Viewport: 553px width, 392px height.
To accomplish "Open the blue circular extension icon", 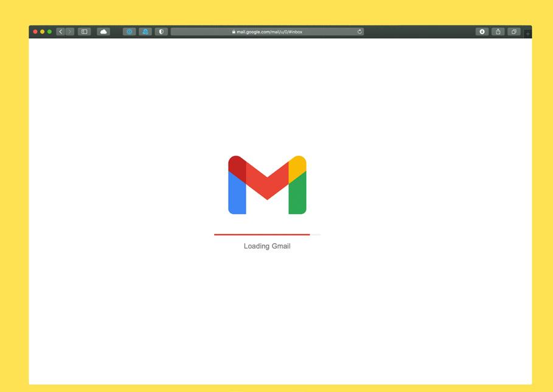I will tap(130, 32).
